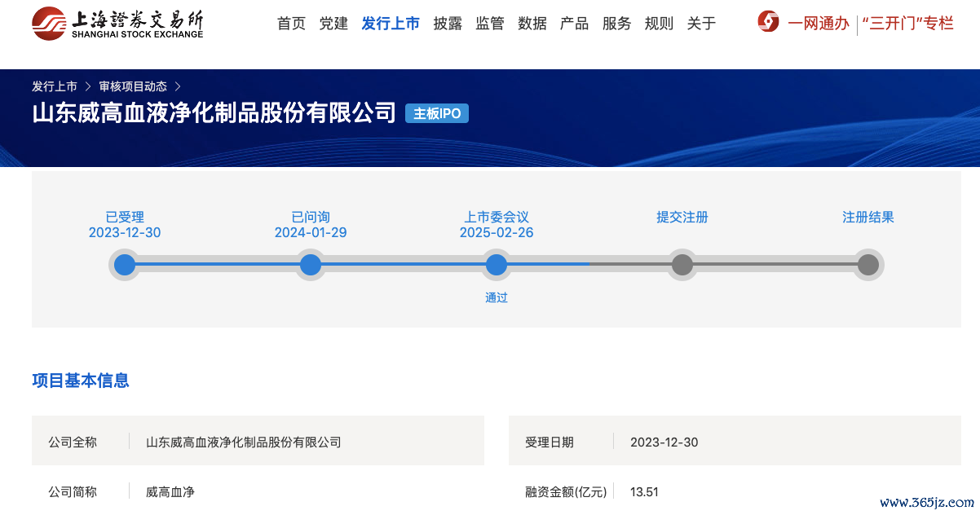The image size is (980, 515).
Task: Click the 项目基本信息 section heading
Action: [81, 381]
